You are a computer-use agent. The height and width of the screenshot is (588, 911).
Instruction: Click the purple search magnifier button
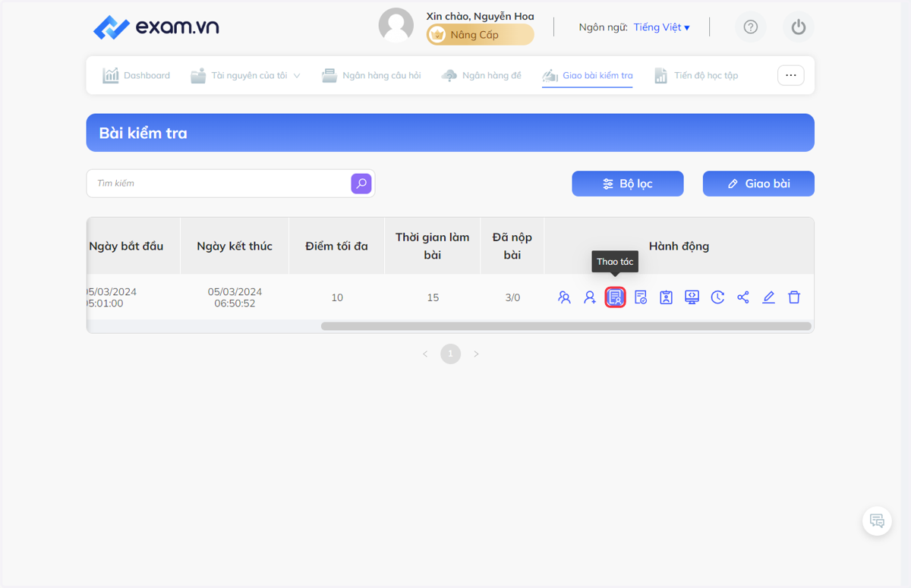361,184
